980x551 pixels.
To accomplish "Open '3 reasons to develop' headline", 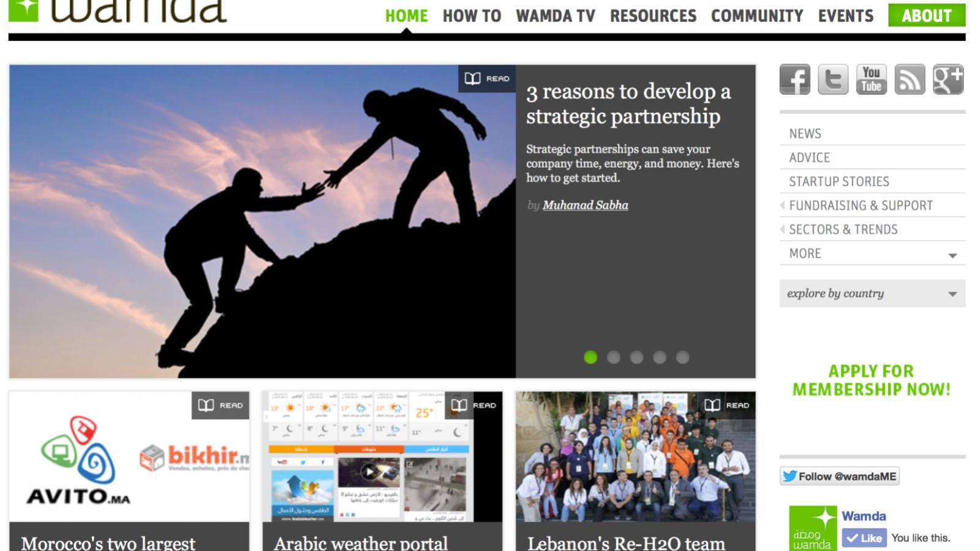I will pos(628,103).
